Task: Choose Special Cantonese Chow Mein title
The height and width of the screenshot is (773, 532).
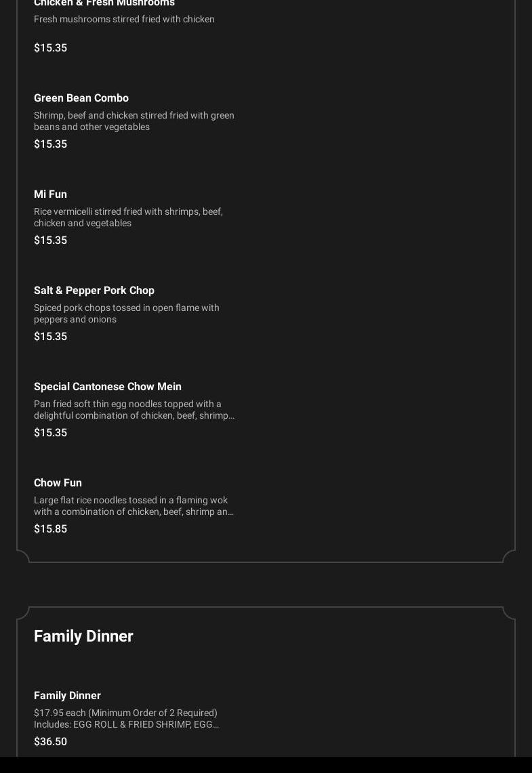Action: point(108,386)
